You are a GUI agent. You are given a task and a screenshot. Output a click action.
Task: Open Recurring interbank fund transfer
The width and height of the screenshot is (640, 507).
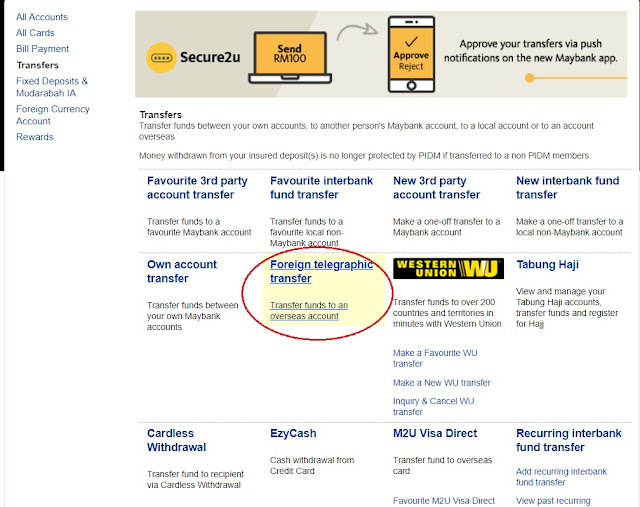(569, 440)
